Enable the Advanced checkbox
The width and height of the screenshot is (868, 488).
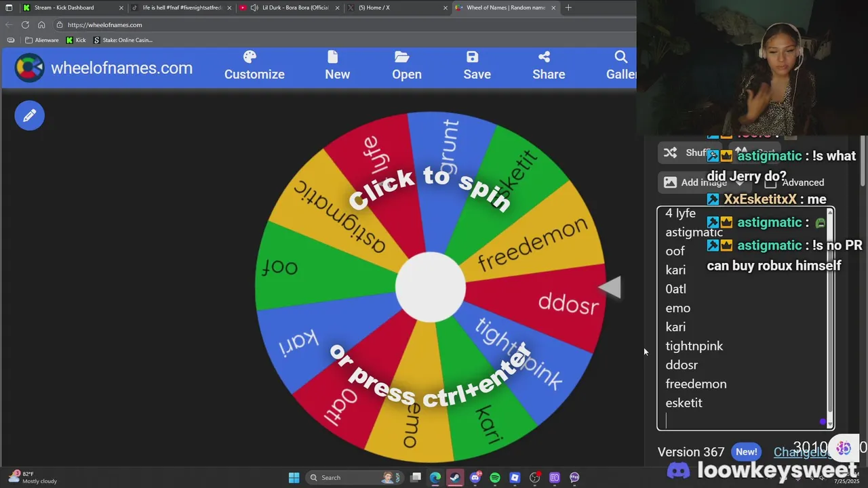(770, 182)
